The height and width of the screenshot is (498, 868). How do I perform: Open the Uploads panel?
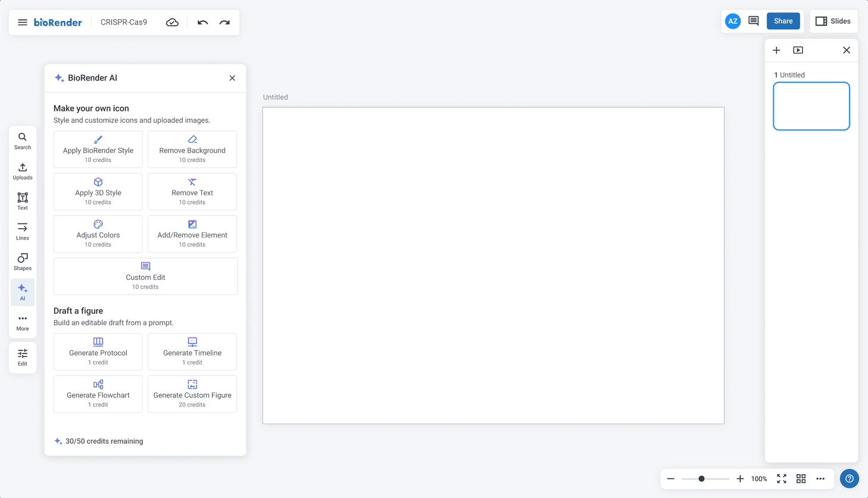[x=23, y=172]
